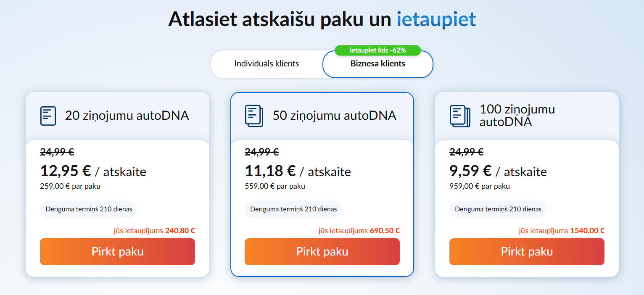Screen dimensions: 644x295
Task: Select the Biznesa klients option
Action: 377,64
